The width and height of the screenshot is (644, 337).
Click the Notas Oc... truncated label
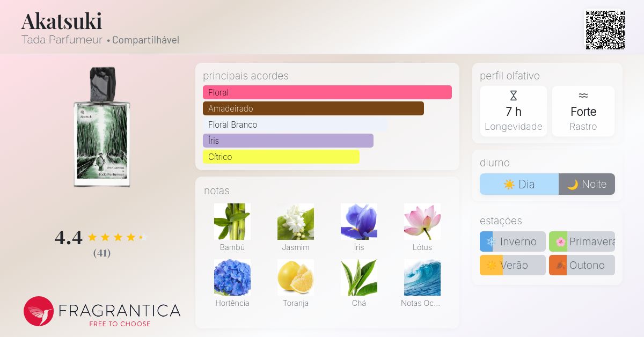420,303
